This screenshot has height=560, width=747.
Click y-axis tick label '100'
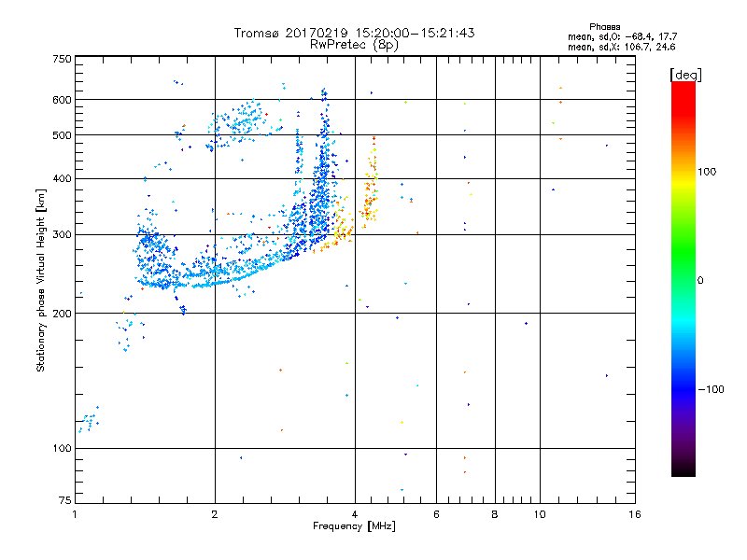tap(62, 449)
